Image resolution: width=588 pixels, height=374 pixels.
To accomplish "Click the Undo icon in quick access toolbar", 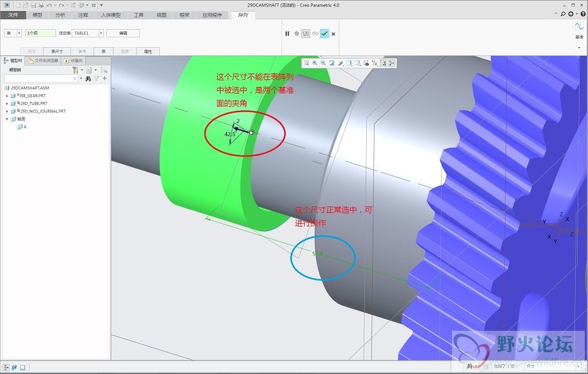I will pyautogui.click(x=49, y=5).
